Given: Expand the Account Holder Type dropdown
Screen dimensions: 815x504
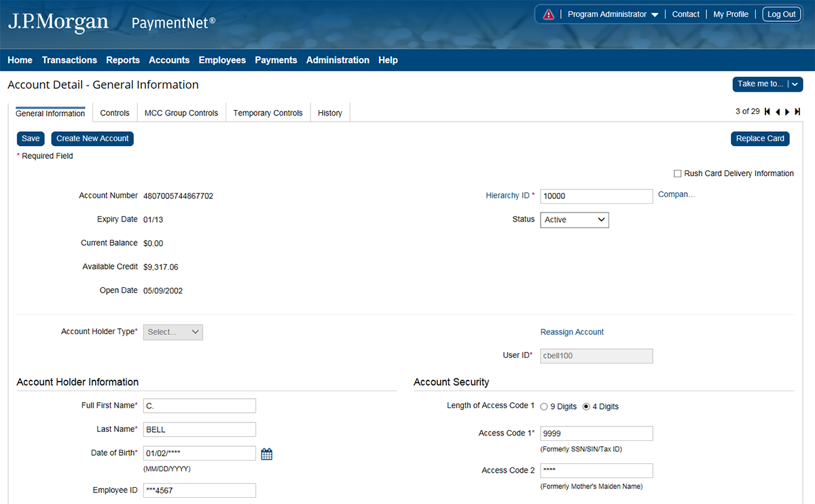Looking at the screenshot, I should pos(173,332).
